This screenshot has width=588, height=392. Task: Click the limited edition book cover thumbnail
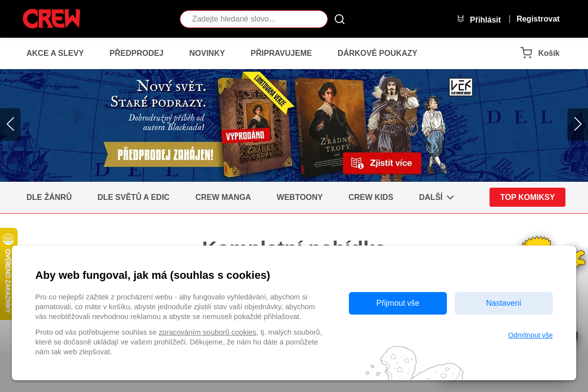click(255, 127)
